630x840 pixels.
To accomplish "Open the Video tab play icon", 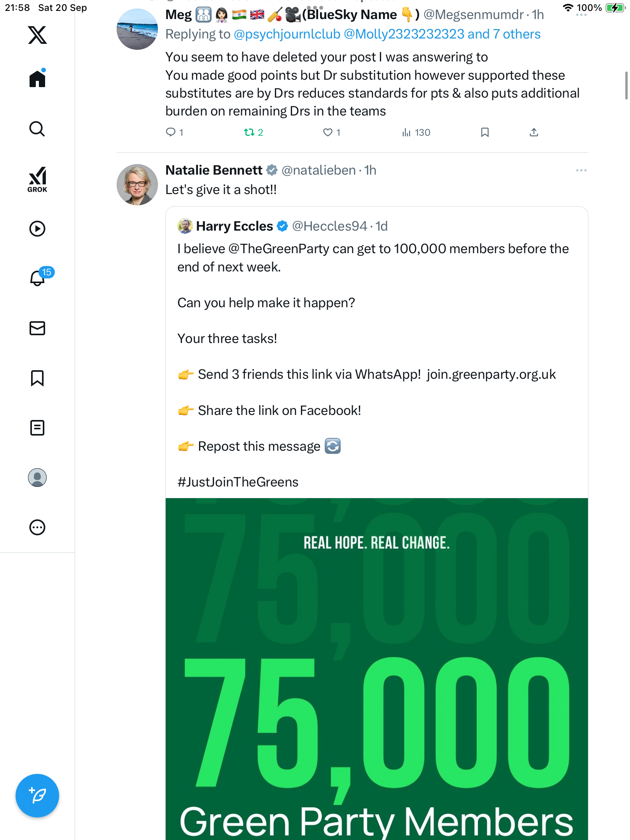I will tap(37, 229).
